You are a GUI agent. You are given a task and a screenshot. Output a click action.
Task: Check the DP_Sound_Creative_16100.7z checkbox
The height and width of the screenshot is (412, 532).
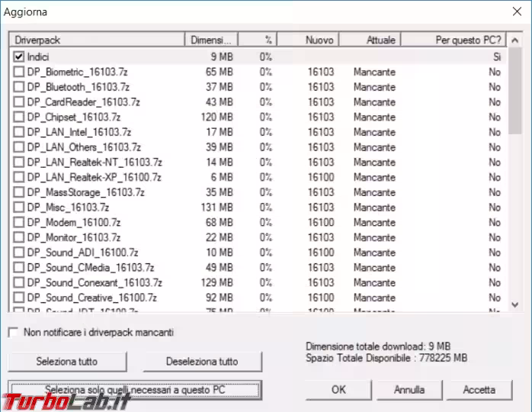tap(19, 298)
